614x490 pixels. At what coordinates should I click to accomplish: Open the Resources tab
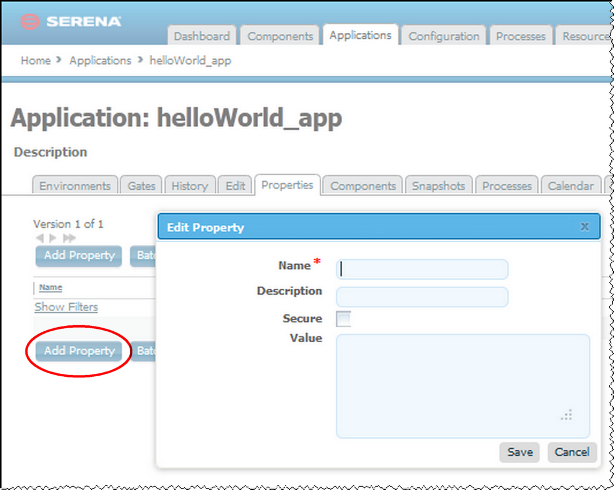click(585, 36)
